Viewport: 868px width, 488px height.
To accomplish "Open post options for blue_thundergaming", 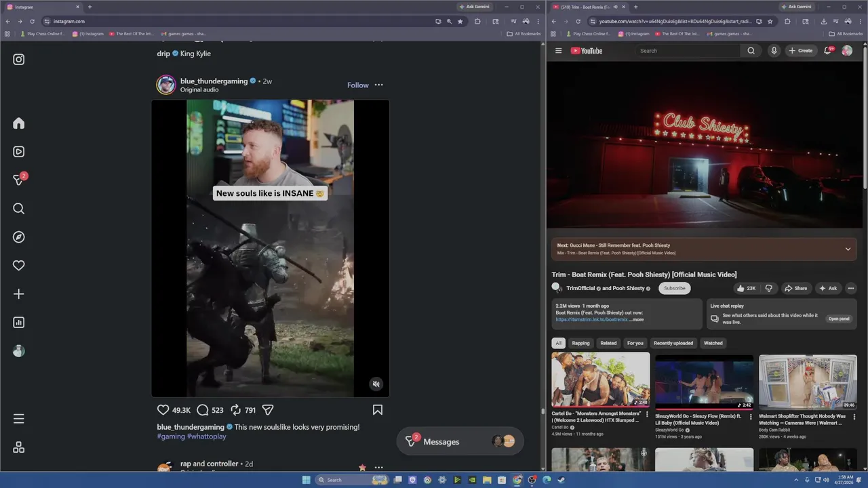I will [x=378, y=85].
